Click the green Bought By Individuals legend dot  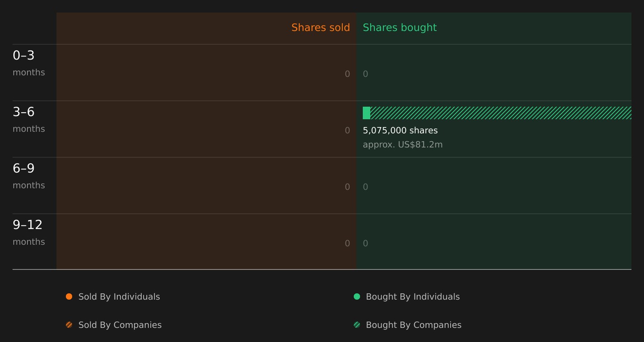(357, 296)
